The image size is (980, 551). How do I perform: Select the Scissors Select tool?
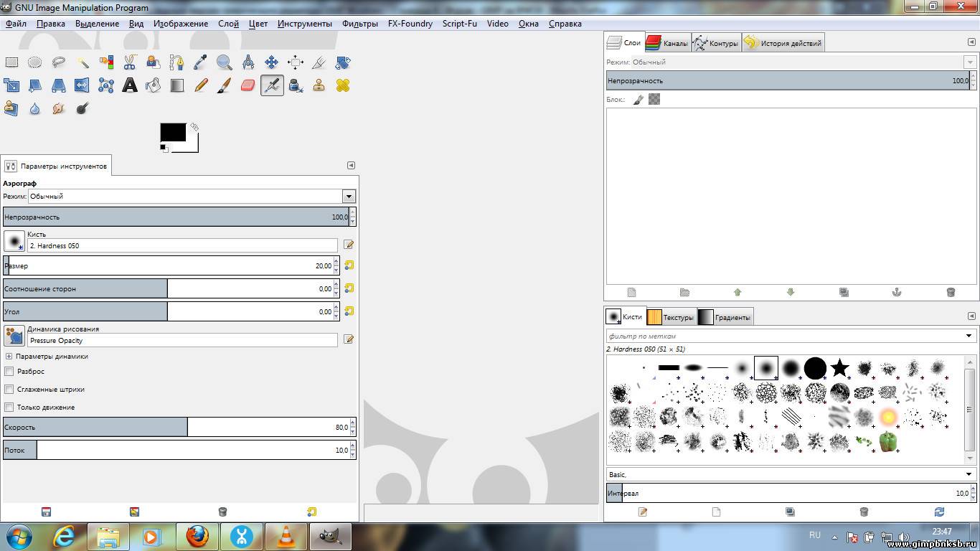point(130,62)
